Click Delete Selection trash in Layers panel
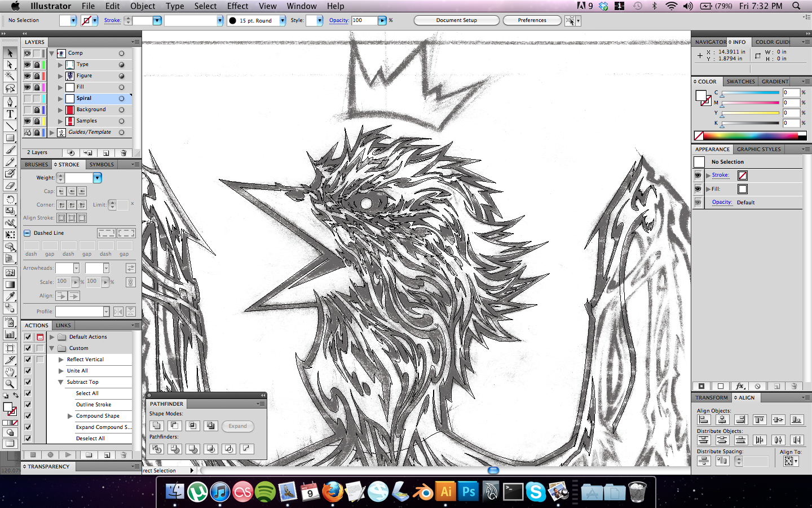Screen dimensions: 812x508 pyautogui.click(x=123, y=152)
